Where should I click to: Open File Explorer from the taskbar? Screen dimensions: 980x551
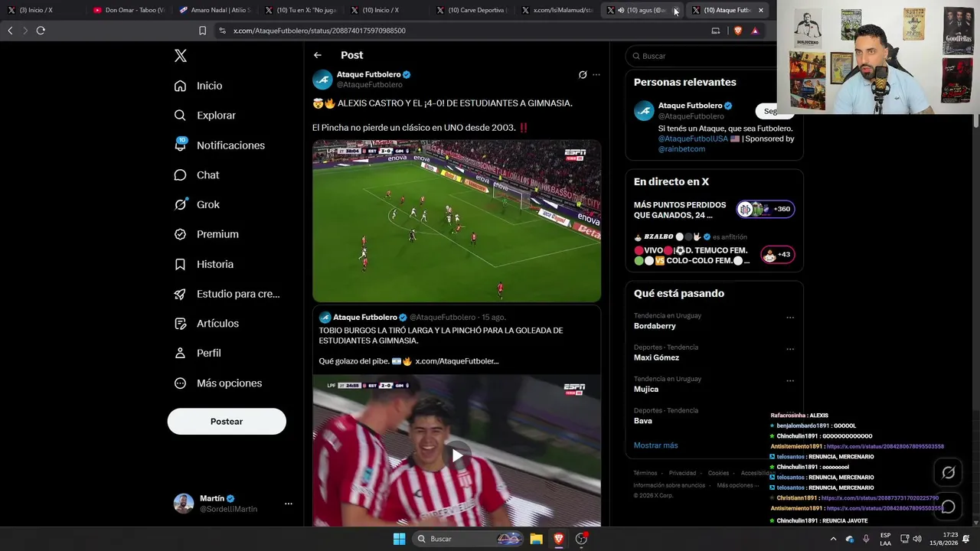click(536, 539)
